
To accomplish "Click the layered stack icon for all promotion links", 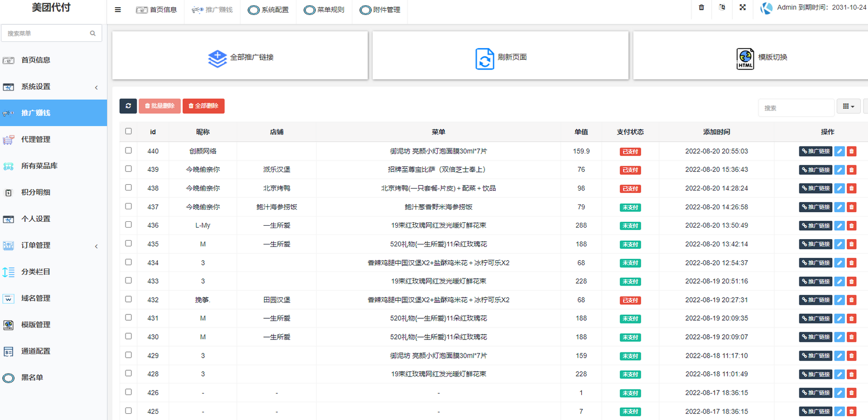I will click(217, 58).
